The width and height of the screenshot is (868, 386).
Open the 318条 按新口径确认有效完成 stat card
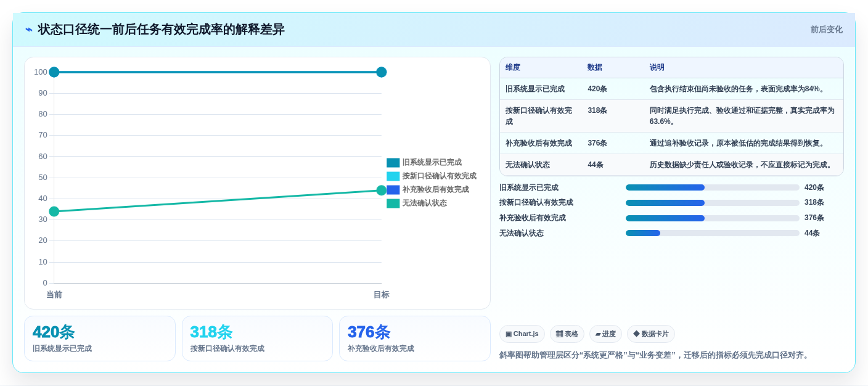coord(257,339)
